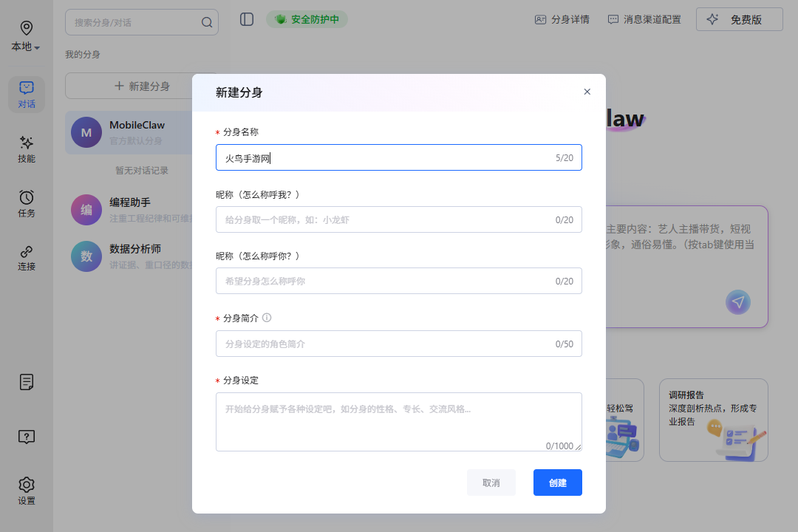
Task: Click the 分身名称 input field
Action: point(398,158)
